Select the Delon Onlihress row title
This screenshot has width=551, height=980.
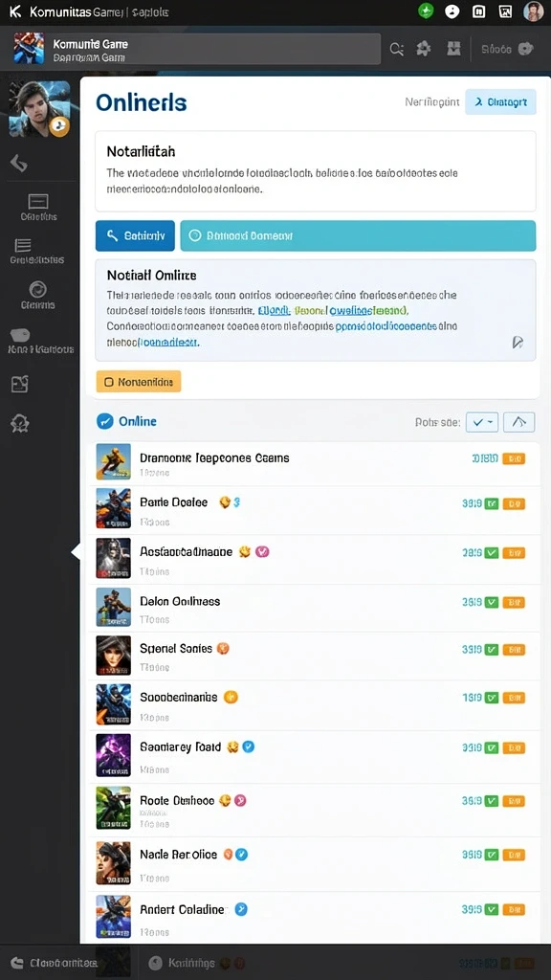[x=180, y=601]
